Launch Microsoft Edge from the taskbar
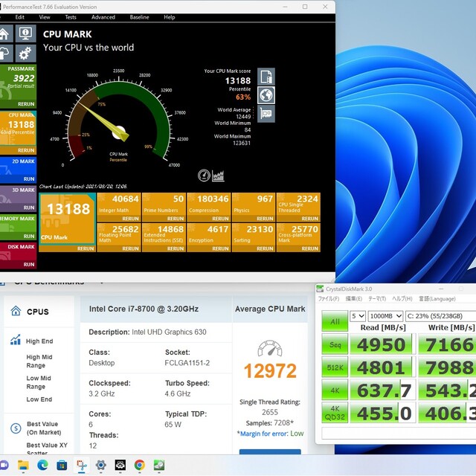476x476 pixels. pyautogui.click(x=42, y=465)
